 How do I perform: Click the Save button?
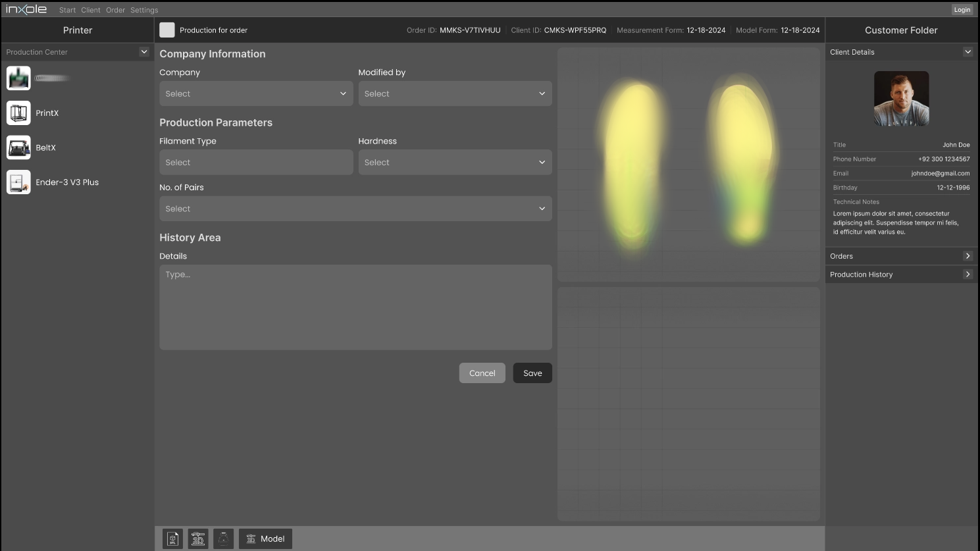pyautogui.click(x=532, y=373)
